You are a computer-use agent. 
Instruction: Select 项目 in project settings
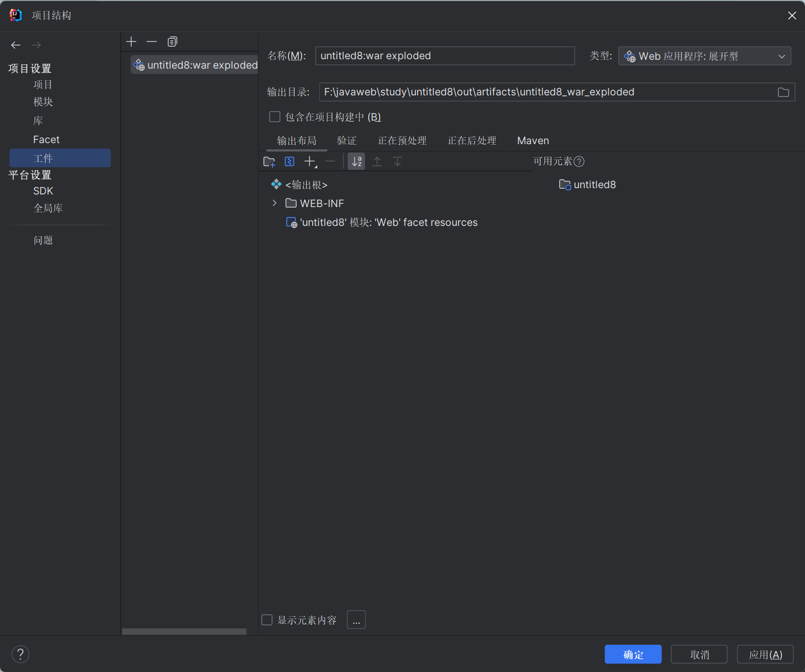point(43,84)
